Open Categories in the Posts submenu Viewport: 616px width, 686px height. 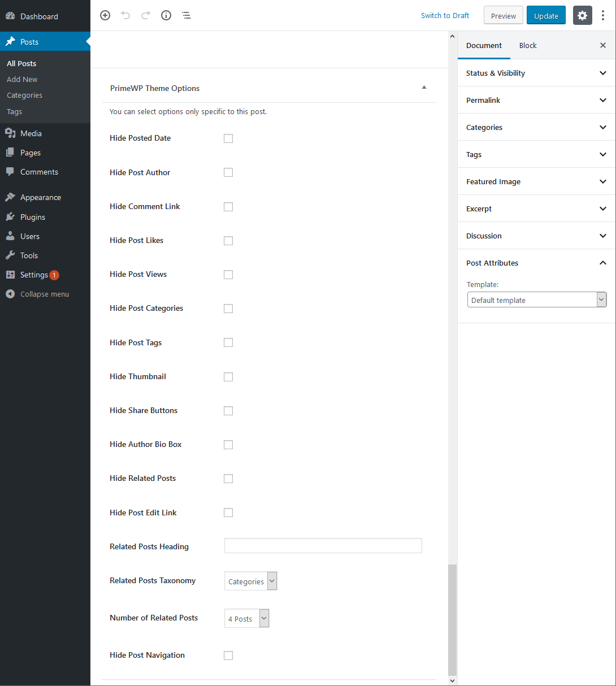(x=24, y=95)
